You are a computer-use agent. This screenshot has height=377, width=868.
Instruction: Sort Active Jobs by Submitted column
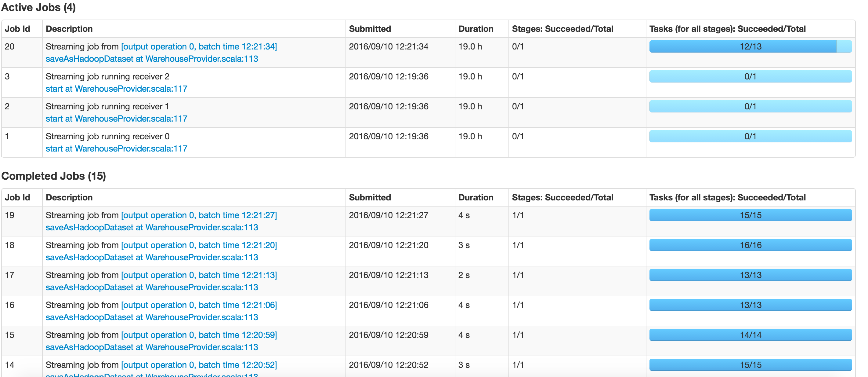click(x=370, y=29)
